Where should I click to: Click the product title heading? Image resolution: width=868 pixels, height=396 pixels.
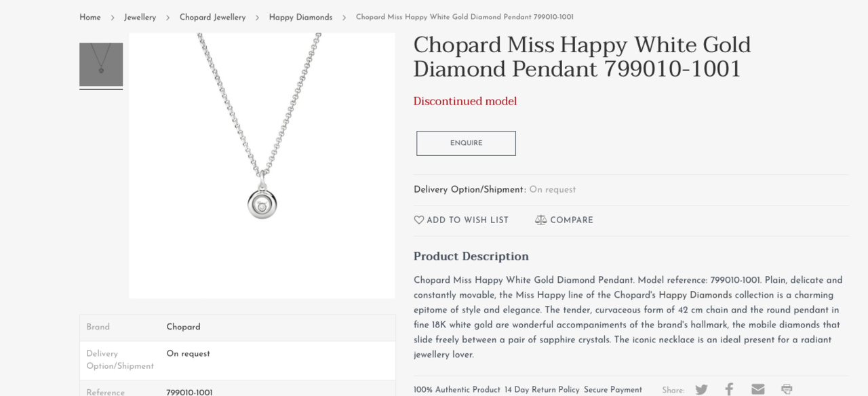click(582, 57)
